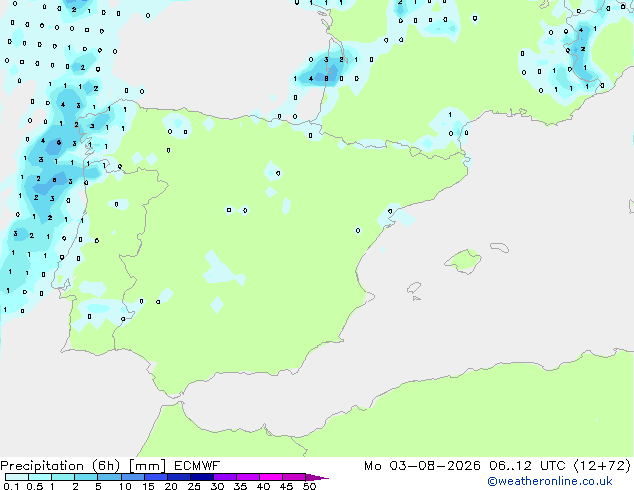Click the '0.1' legend scale label
Screen dimensions: 634x490
[11, 486]
